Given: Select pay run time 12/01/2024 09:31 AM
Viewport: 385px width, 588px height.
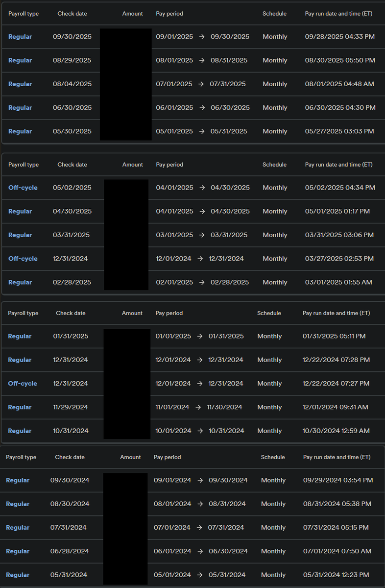Looking at the screenshot, I should [x=336, y=407].
